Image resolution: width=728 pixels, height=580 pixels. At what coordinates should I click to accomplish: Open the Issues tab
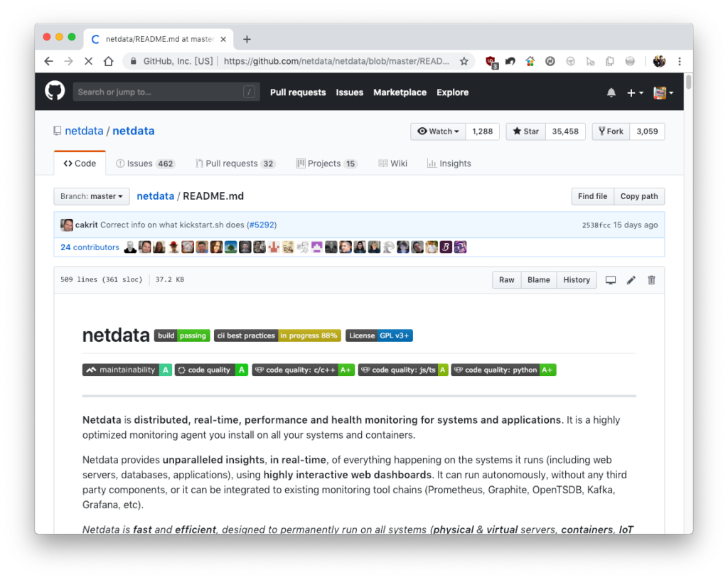click(x=145, y=163)
